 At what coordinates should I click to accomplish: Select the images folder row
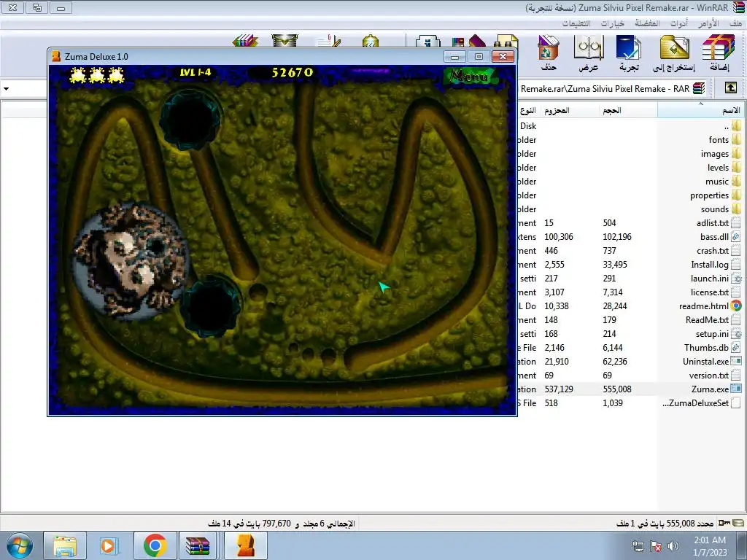point(631,153)
